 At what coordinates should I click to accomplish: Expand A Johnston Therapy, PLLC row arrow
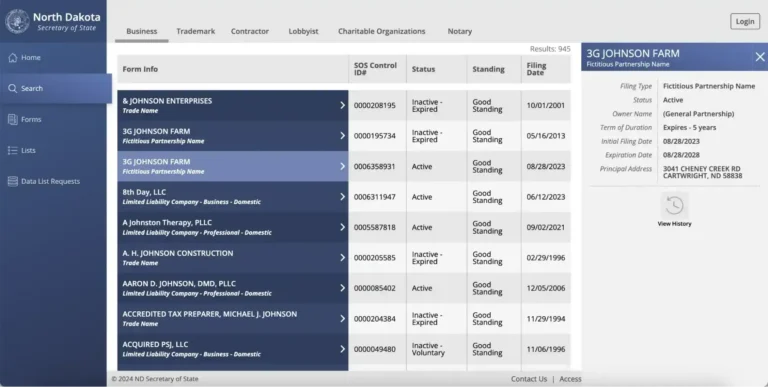342,227
